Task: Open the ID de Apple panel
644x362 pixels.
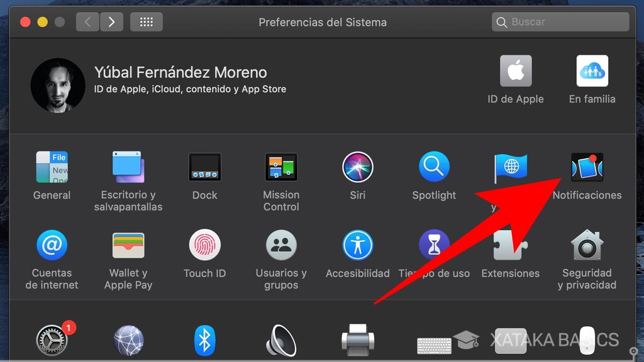Action: 515,70
